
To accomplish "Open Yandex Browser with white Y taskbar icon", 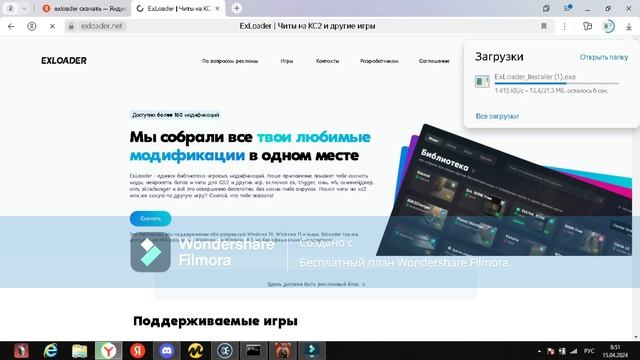I will coord(108,351).
